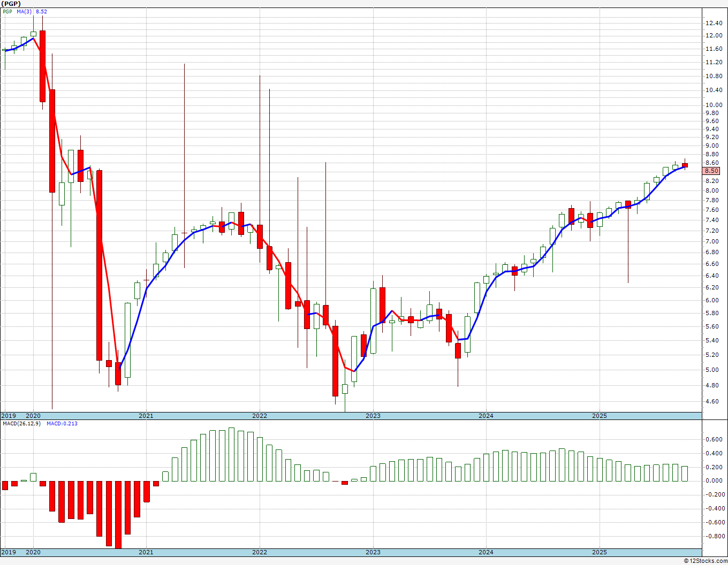Image resolution: width=728 pixels, height=565 pixels.
Task: Select 2021 on the price chart timeline
Action: pos(146,416)
